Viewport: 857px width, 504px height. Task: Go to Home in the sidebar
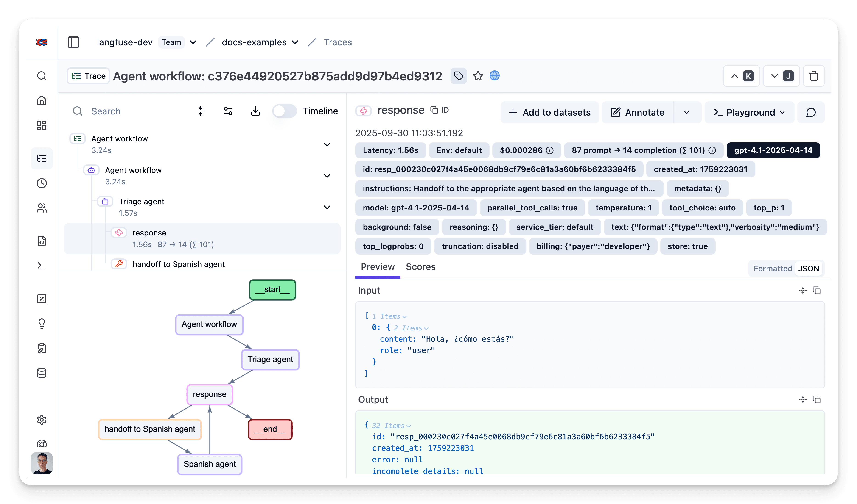coord(42,101)
